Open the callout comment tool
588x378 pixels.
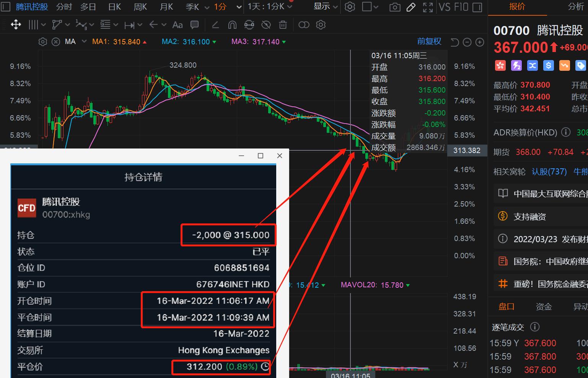point(194,24)
